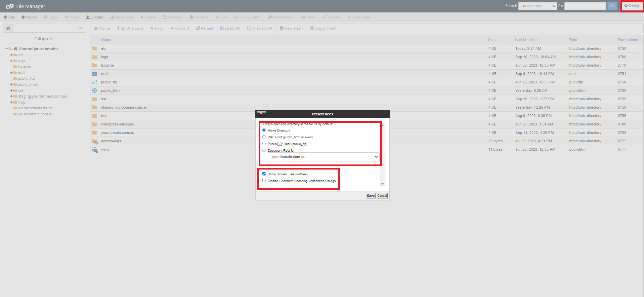Screen dimensions: 644x297
Task: Click Select All files
Action: tap(230, 28)
